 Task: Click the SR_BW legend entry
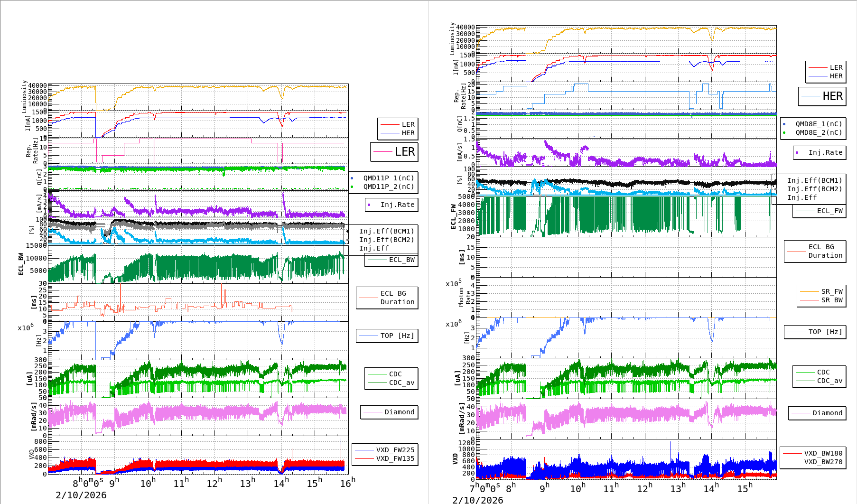coord(821,300)
